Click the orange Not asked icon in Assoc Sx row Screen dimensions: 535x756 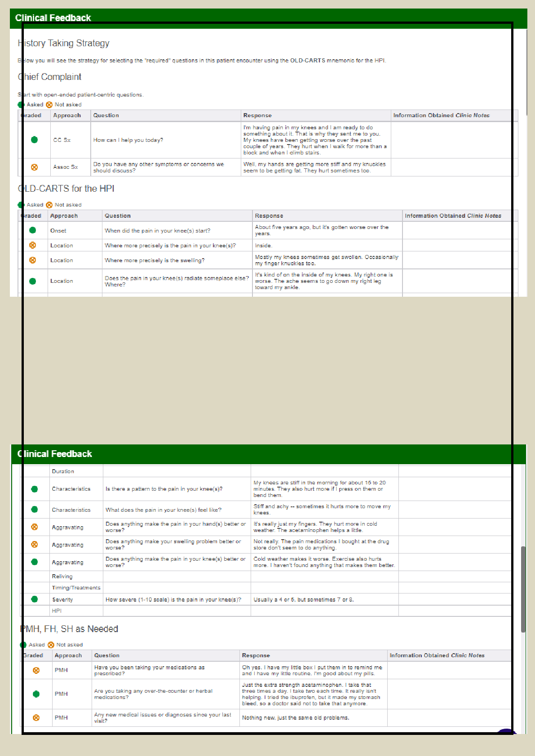[35, 167]
